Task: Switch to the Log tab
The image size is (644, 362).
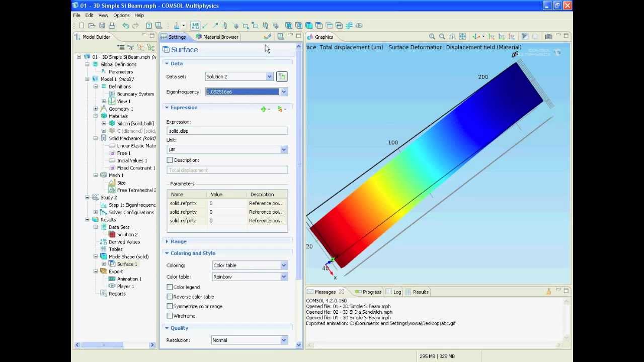Action: click(x=393, y=292)
